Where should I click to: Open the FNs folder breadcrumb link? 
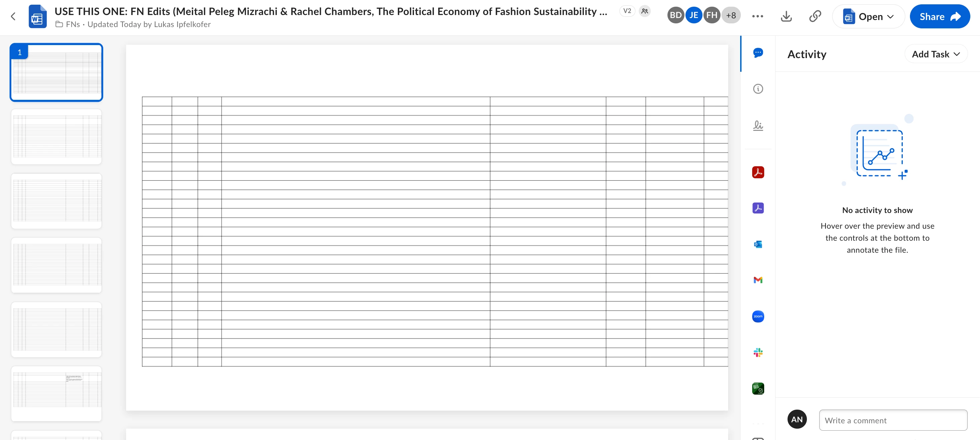[72, 24]
